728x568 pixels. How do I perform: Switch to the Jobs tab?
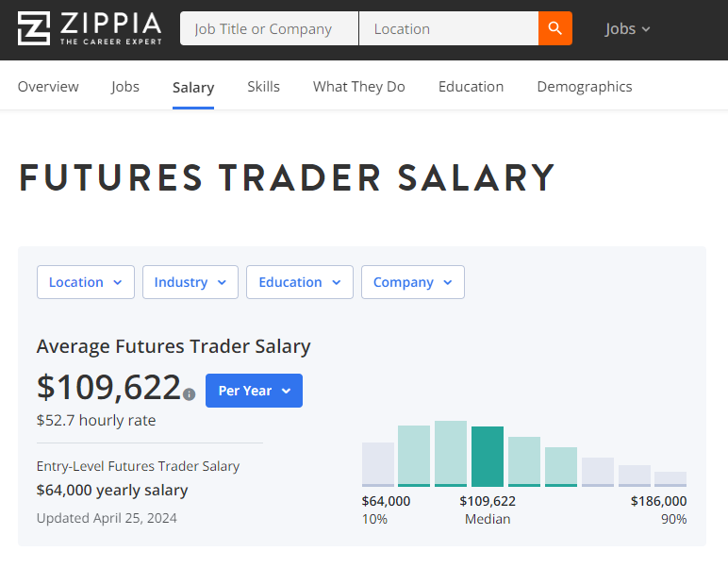coord(125,87)
